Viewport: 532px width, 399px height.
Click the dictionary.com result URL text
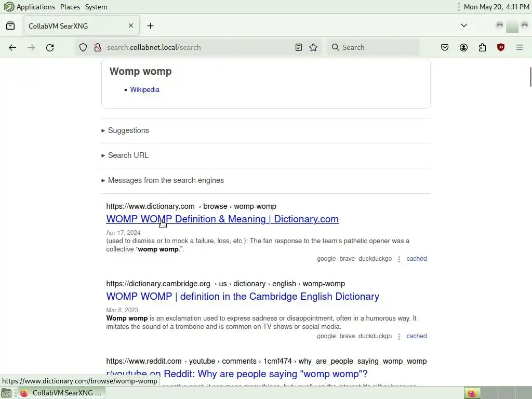click(x=191, y=206)
